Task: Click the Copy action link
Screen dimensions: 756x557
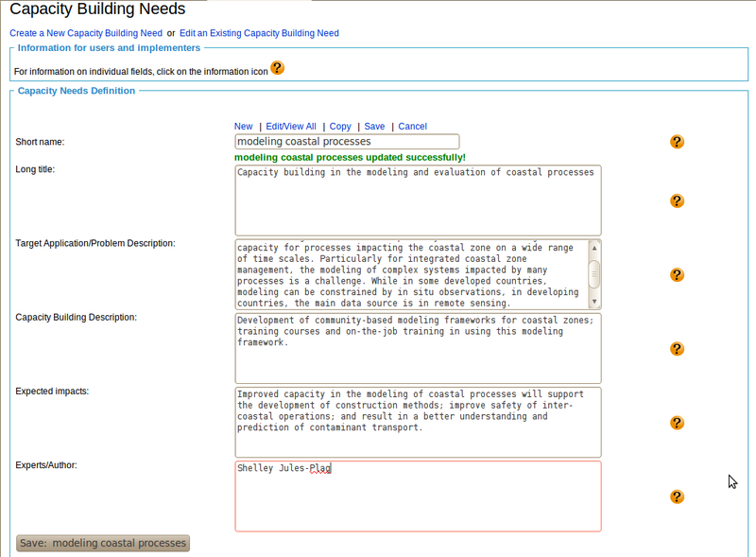Action: pyautogui.click(x=340, y=126)
